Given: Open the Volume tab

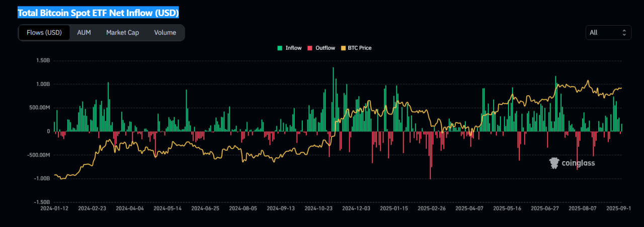Looking at the screenshot, I should [x=165, y=33].
